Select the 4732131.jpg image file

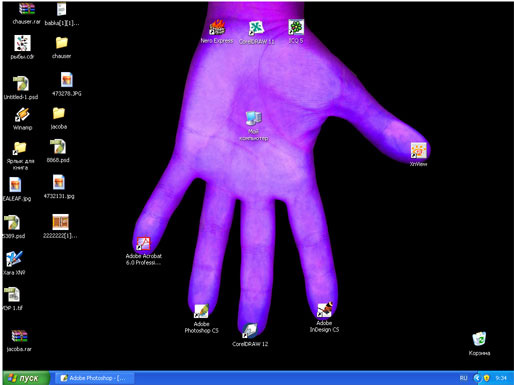[x=59, y=182]
